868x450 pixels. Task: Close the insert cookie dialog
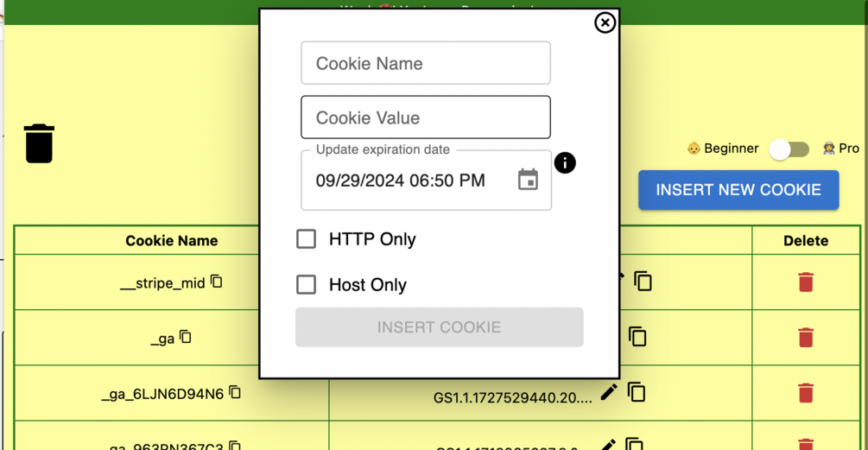[605, 22]
